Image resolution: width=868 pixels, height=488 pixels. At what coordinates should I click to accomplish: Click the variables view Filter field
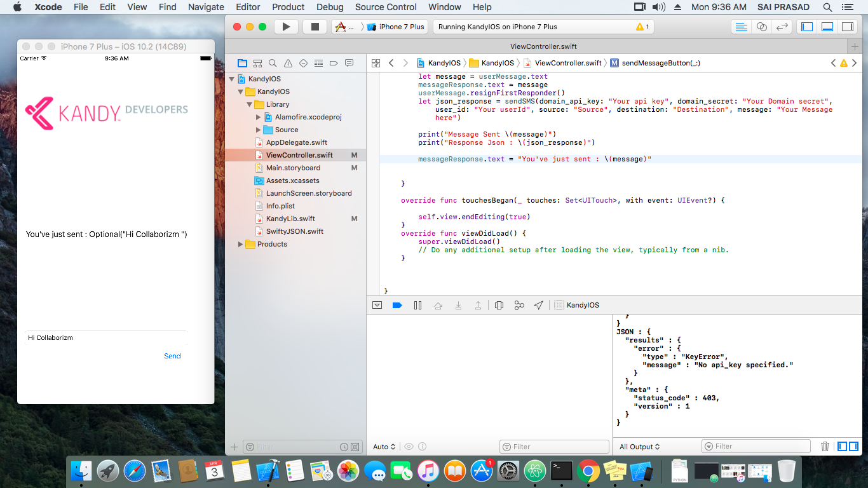tap(554, 447)
